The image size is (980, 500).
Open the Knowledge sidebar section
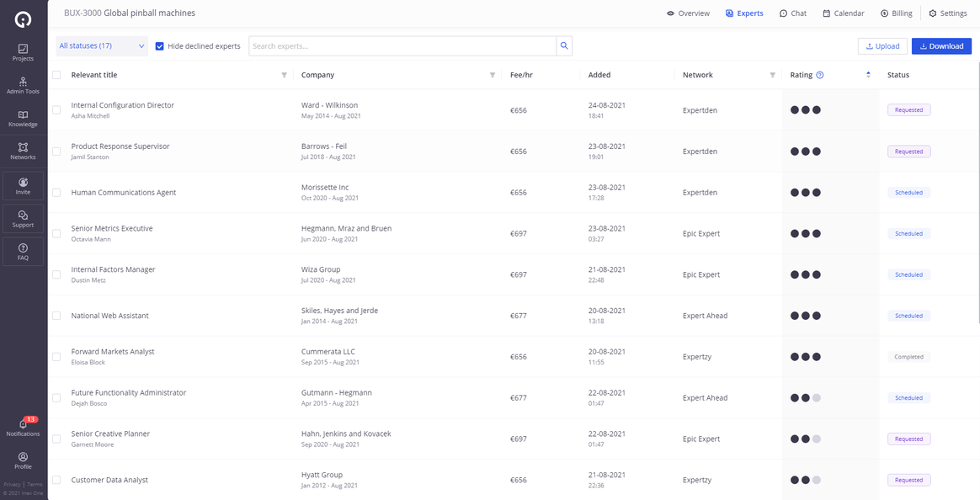click(23, 120)
